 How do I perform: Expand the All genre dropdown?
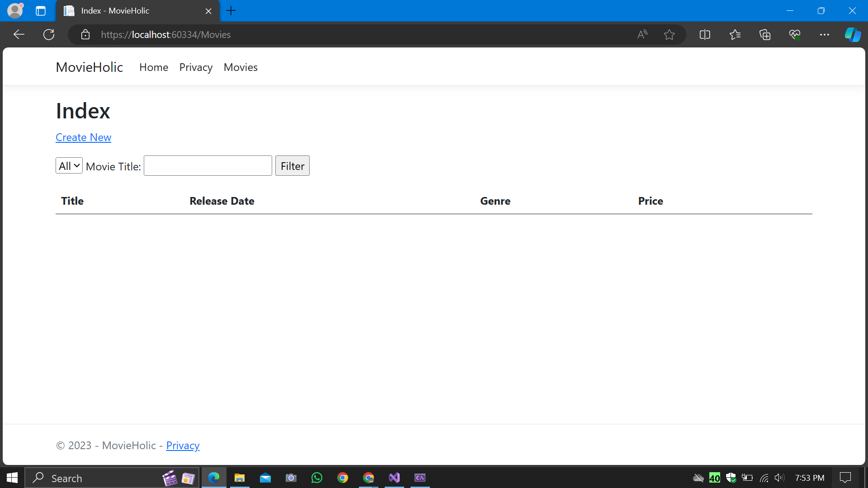point(69,166)
